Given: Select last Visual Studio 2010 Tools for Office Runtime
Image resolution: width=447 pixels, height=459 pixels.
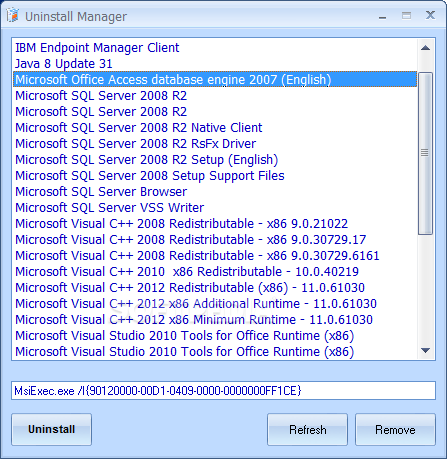Looking at the screenshot, I should click(215, 352).
